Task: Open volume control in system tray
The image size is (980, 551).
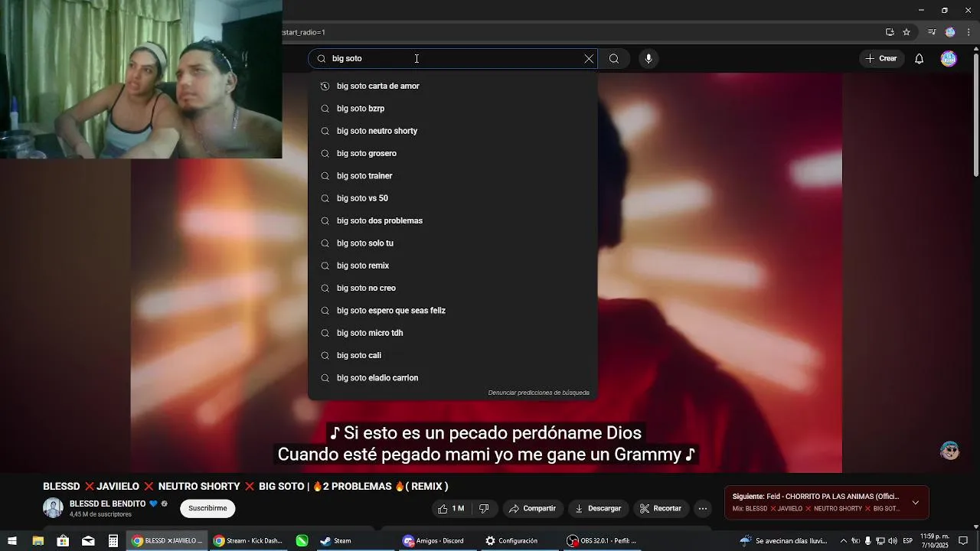Action: pos(893,540)
